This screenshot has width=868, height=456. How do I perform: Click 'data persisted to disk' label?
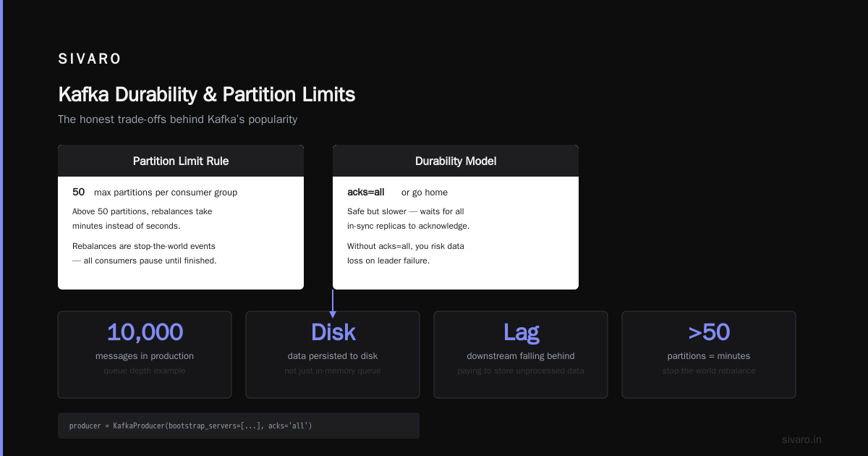coord(333,356)
